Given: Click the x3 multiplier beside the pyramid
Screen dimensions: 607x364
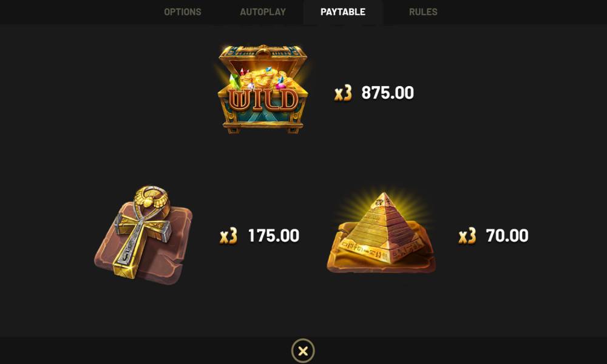Looking at the screenshot, I should tap(467, 236).
